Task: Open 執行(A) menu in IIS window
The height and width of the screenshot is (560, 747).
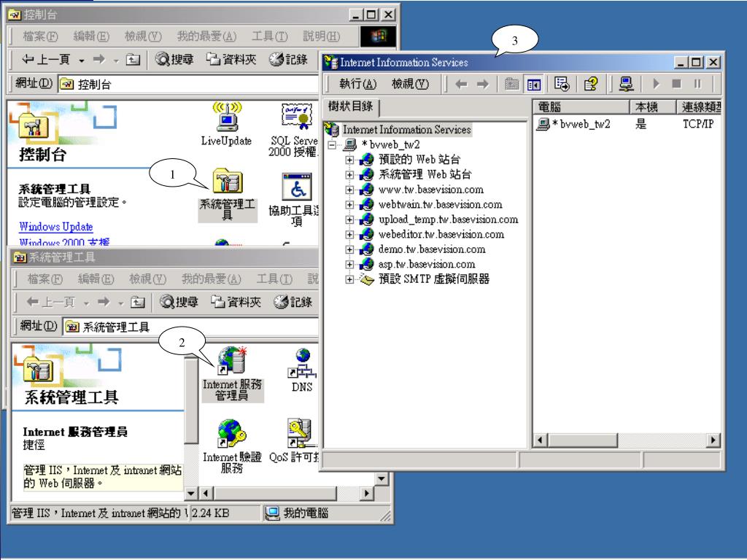Action: tap(357, 85)
